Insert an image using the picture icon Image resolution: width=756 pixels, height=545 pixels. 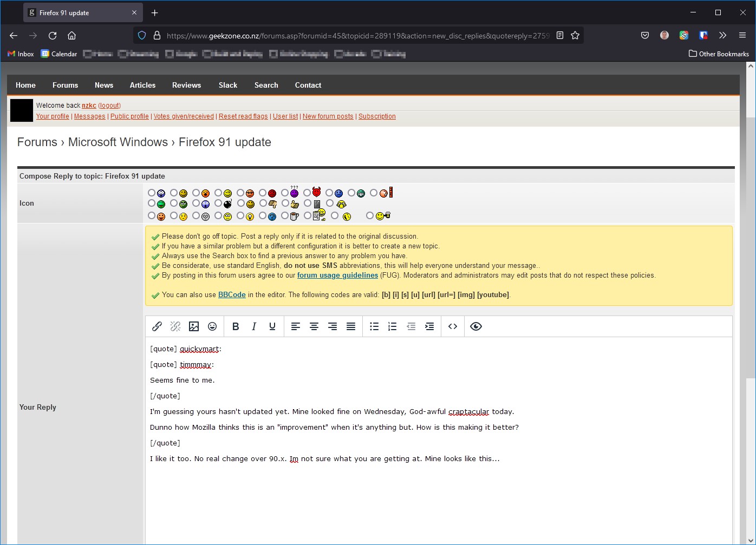coord(194,326)
